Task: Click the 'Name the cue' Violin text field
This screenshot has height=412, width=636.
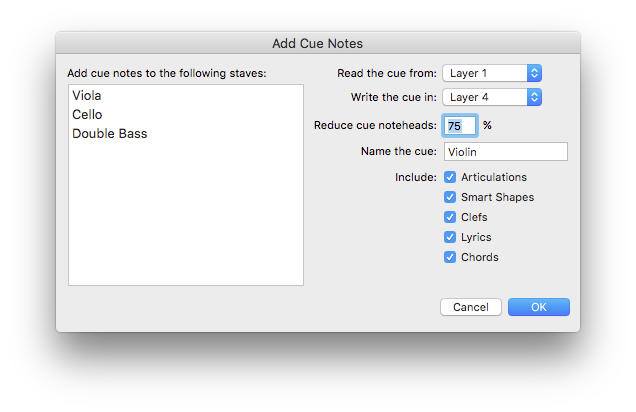Action: [x=506, y=152]
